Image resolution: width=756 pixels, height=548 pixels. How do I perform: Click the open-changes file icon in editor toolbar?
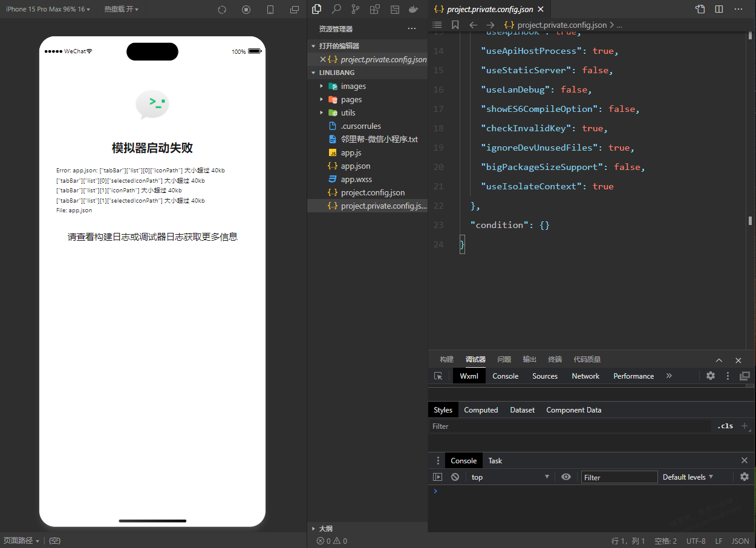700,9
